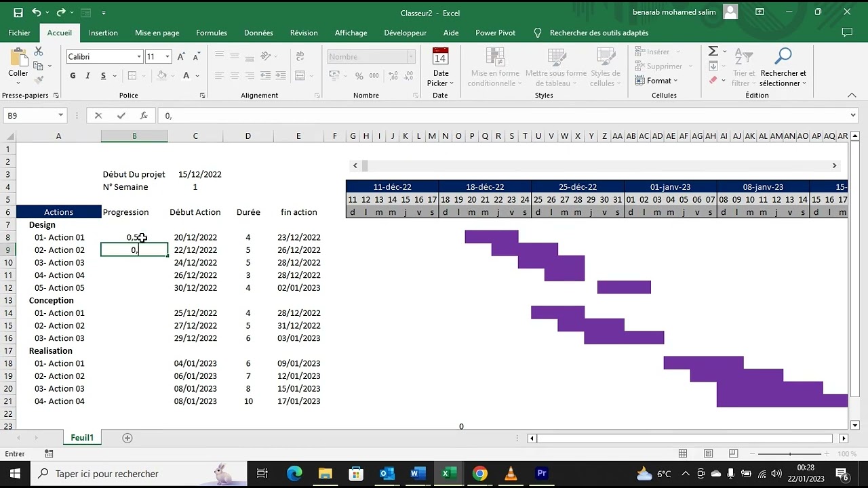Toggle wrap text in Alignement group

[x=300, y=57]
